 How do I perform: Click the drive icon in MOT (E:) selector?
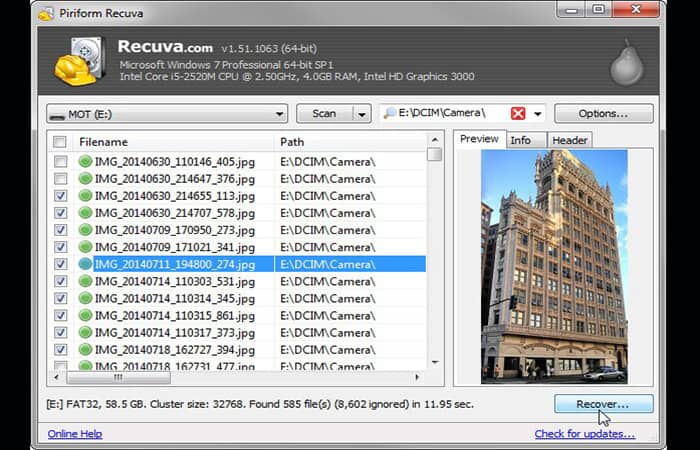coord(58,115)
